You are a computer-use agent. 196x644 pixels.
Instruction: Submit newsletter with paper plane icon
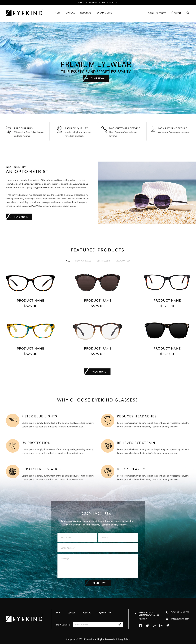(120, 625)
